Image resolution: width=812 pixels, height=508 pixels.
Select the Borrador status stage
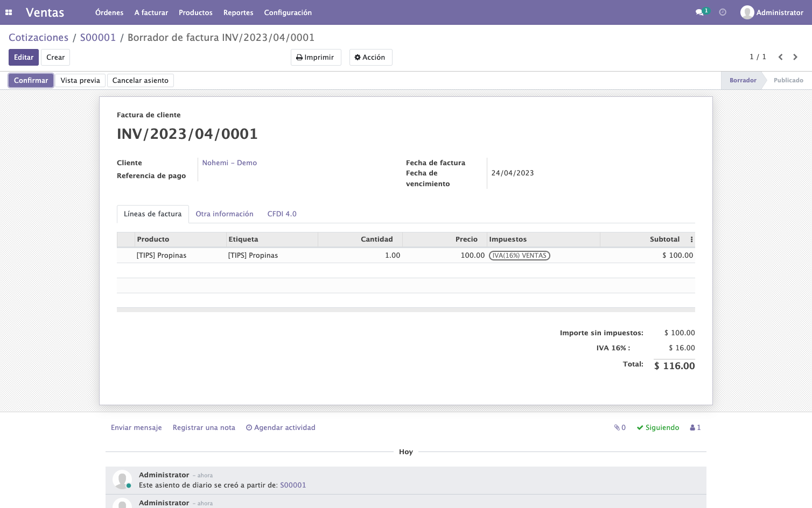[743, 81]
